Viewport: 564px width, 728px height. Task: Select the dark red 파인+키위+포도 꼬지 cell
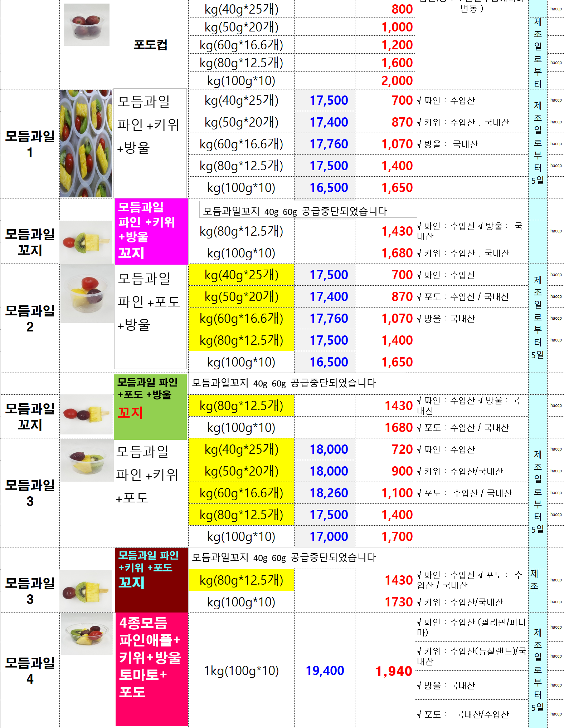(151, 580)
